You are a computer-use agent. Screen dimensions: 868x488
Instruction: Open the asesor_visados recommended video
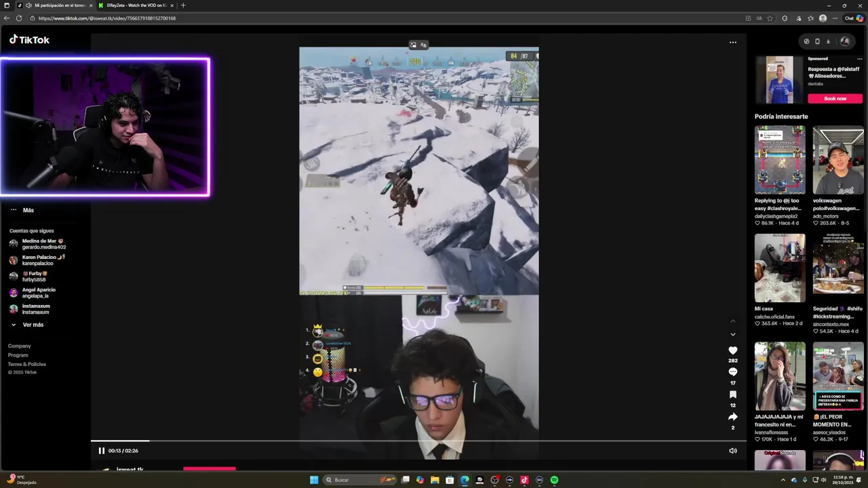[838, 376]
